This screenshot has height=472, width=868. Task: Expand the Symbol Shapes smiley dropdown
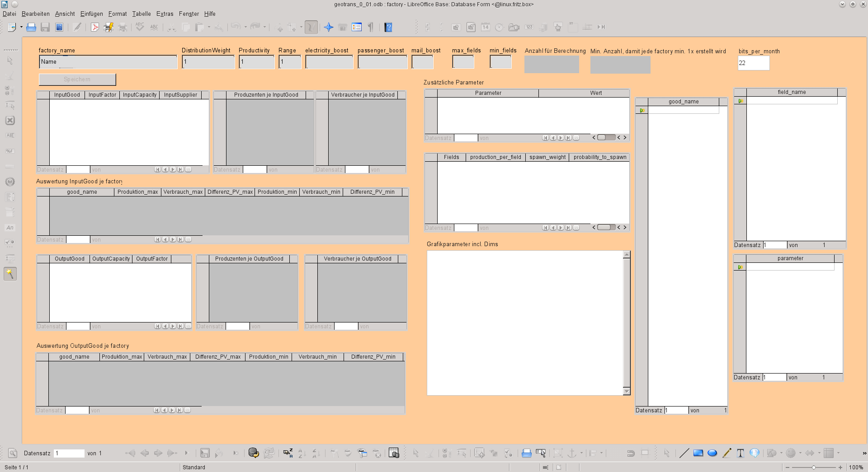(x=800, y=453)
